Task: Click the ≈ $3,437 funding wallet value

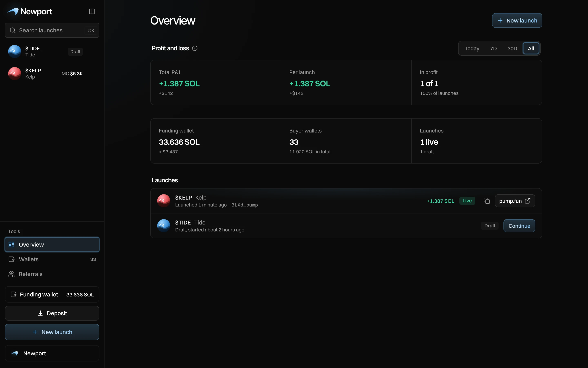Action: click(168, 152)
